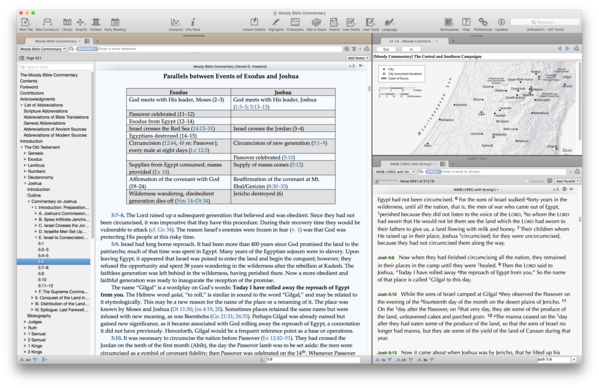Viewport: 599px width, 388px height.
Task: Click the Search titles field in sidebar
Action: (x=56, y=67)
